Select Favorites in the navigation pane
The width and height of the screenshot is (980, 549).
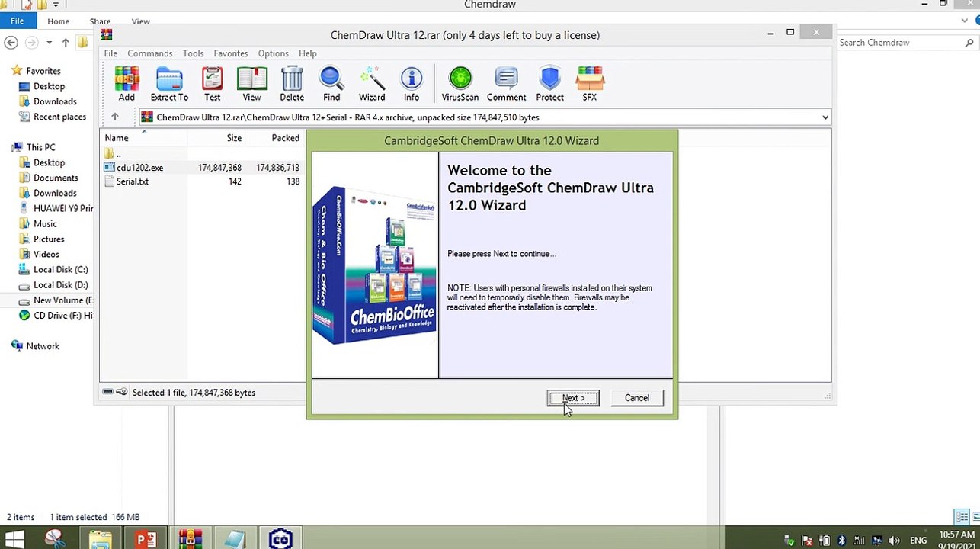[43, 71]
